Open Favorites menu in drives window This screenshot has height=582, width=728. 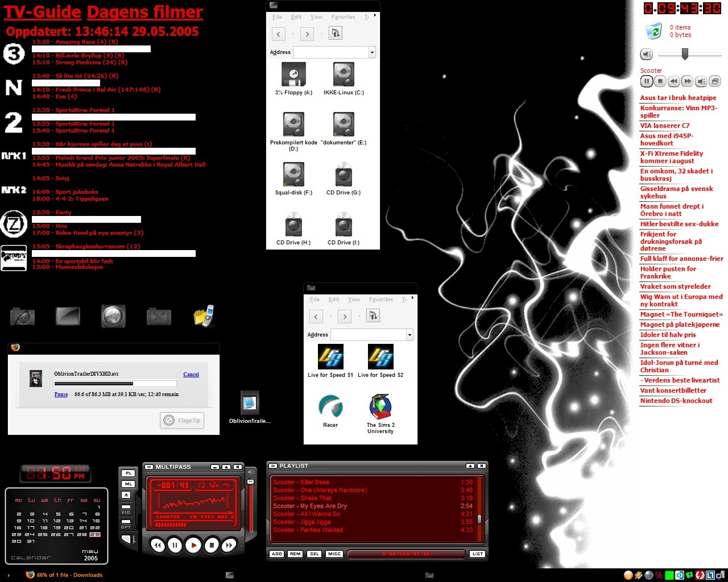(344, 17)
